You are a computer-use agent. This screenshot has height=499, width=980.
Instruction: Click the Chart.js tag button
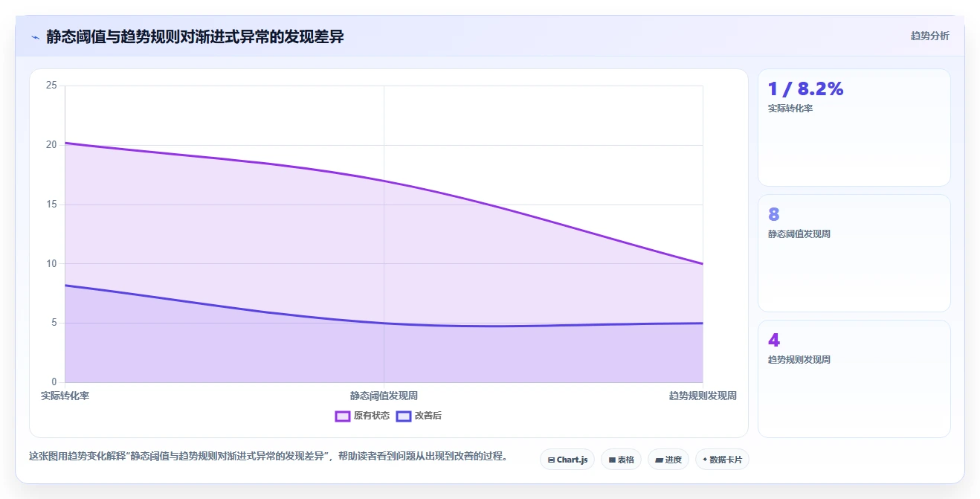click(567, 460)
